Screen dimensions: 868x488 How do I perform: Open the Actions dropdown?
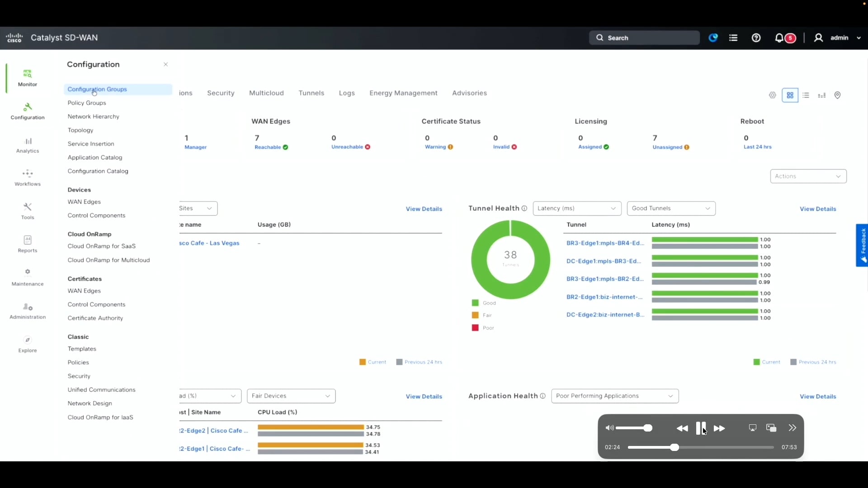808,176
